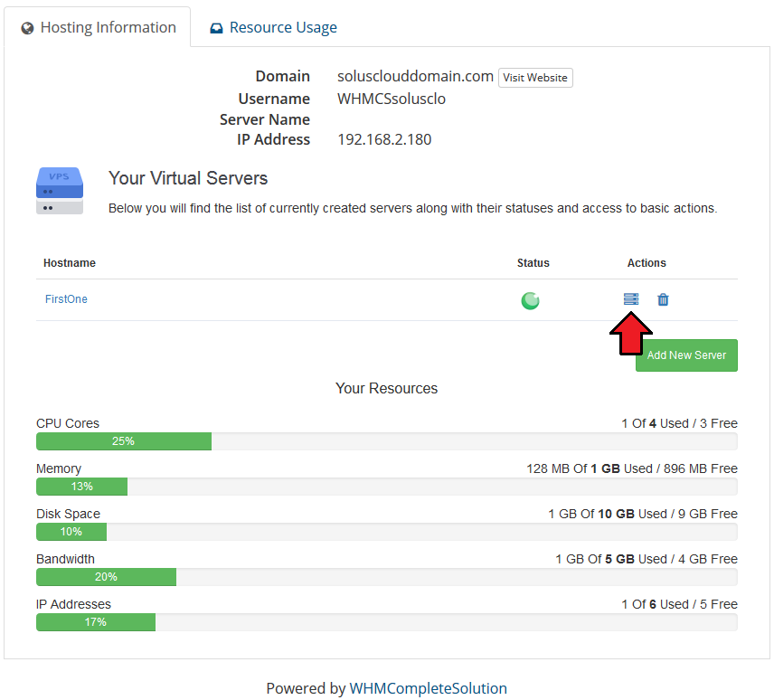Screen dimensions: 774x700
Task: Click the solusclouddomain.com domain text
Action: [415, 77]
